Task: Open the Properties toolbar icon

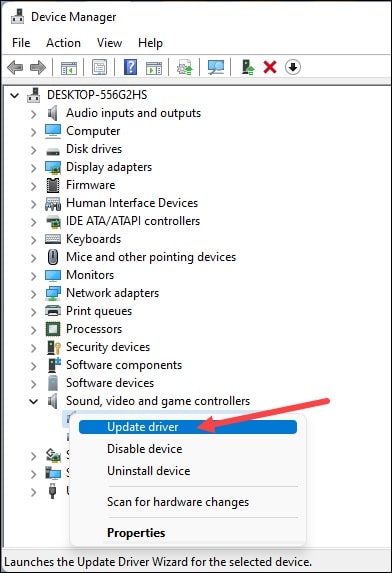Action: point(99,67)
